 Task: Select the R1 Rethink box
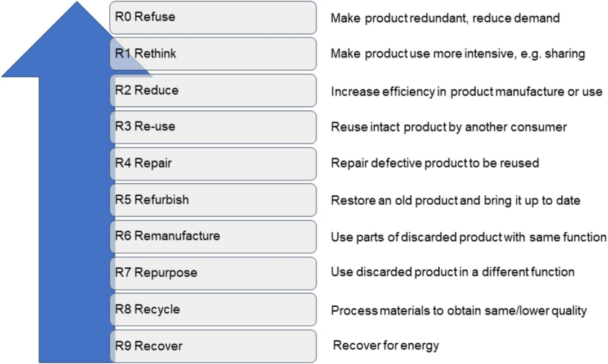pos(213,54)
